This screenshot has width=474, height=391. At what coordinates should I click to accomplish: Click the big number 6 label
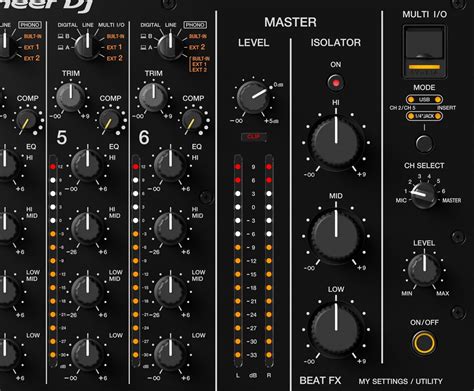144,137
